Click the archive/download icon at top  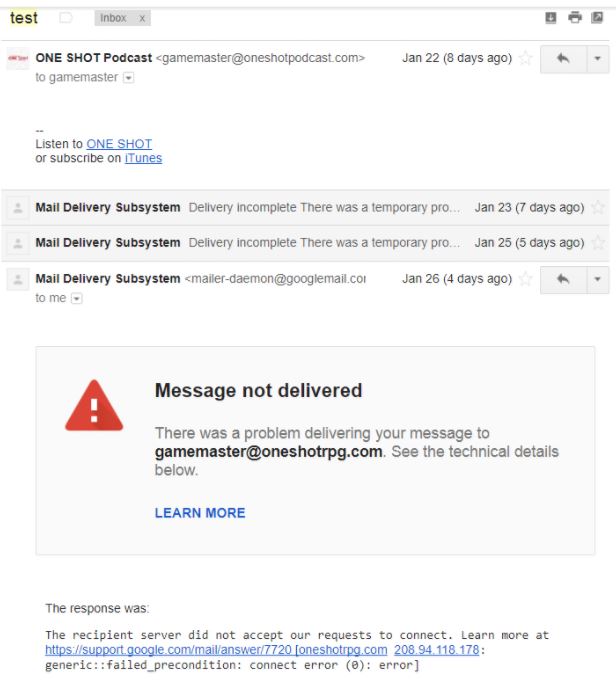click(551, 18)
